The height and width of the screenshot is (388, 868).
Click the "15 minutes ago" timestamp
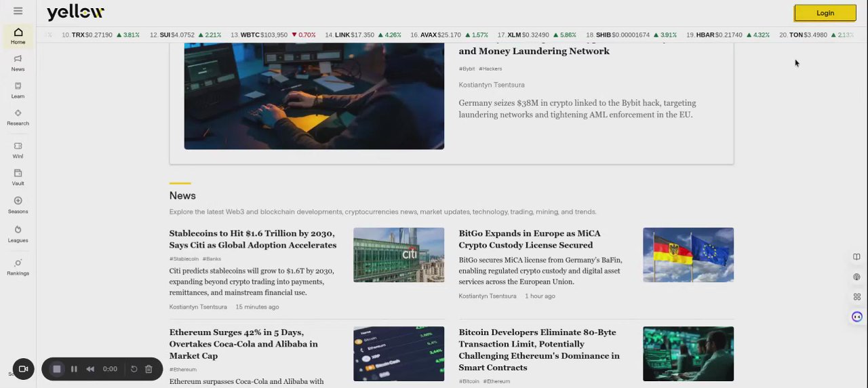257,307
